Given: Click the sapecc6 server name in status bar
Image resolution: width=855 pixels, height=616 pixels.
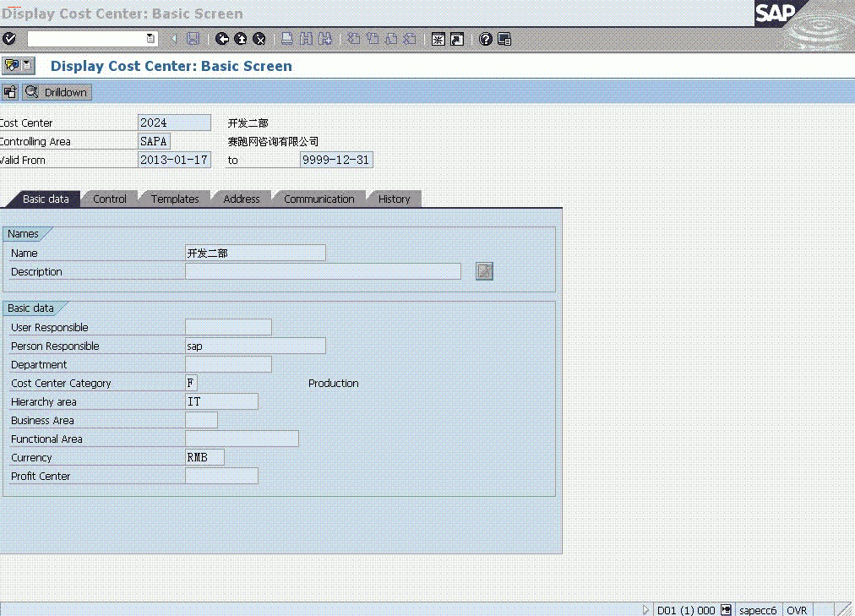Looking at the screenshot, I should pos(757,610).
